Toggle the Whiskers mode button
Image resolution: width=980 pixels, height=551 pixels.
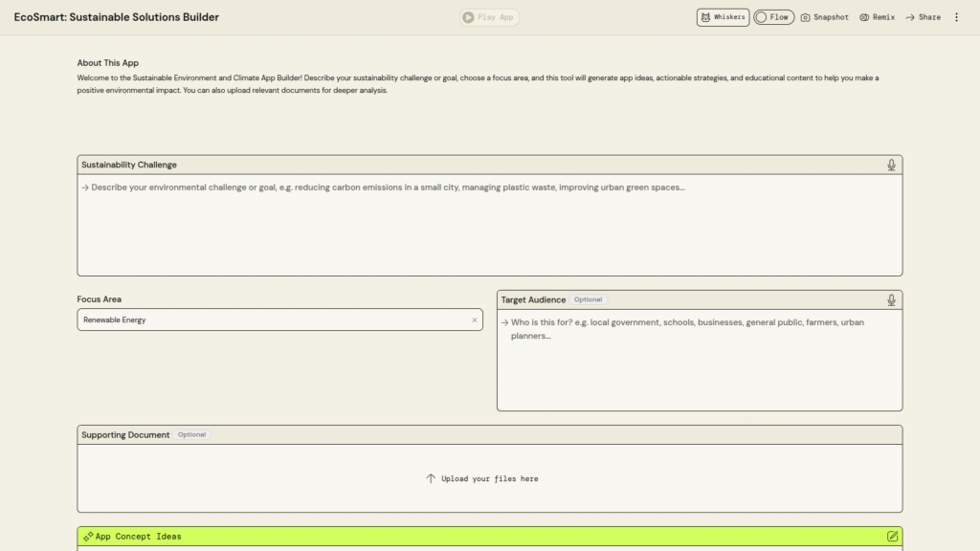click(723, 17)
